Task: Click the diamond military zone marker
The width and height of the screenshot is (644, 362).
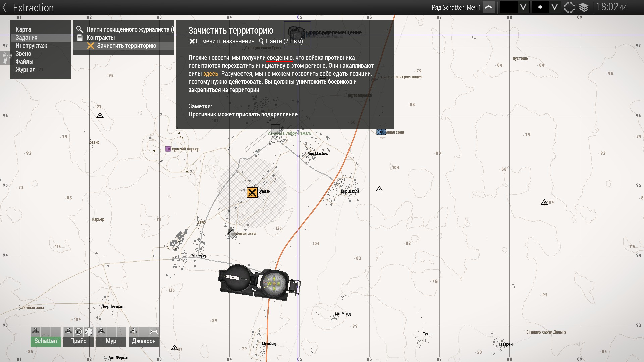Action: pyautogui.click(x=232, y=234)
